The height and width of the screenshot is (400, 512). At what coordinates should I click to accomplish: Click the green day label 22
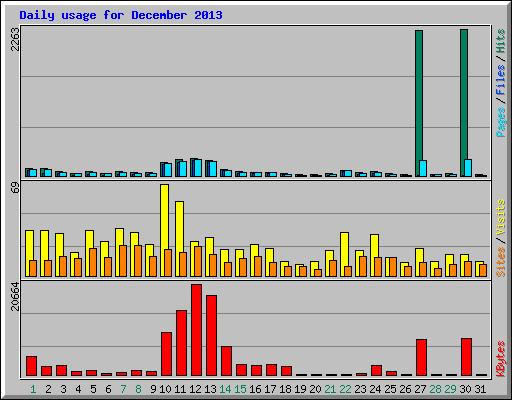(x=345, y=389)
